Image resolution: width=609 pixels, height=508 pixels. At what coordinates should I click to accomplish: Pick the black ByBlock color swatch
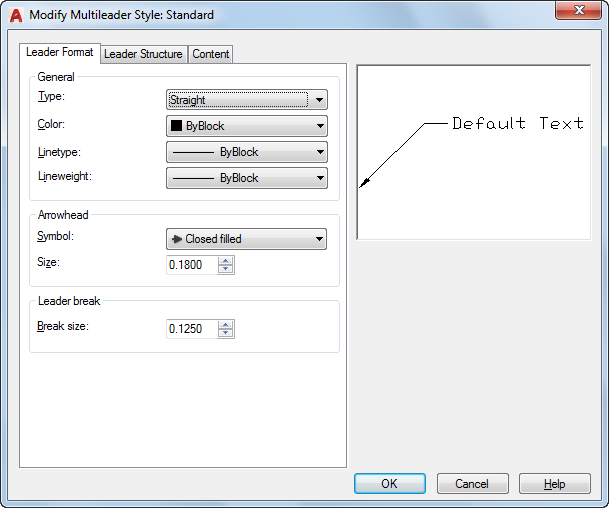click(x=175, y=126)
